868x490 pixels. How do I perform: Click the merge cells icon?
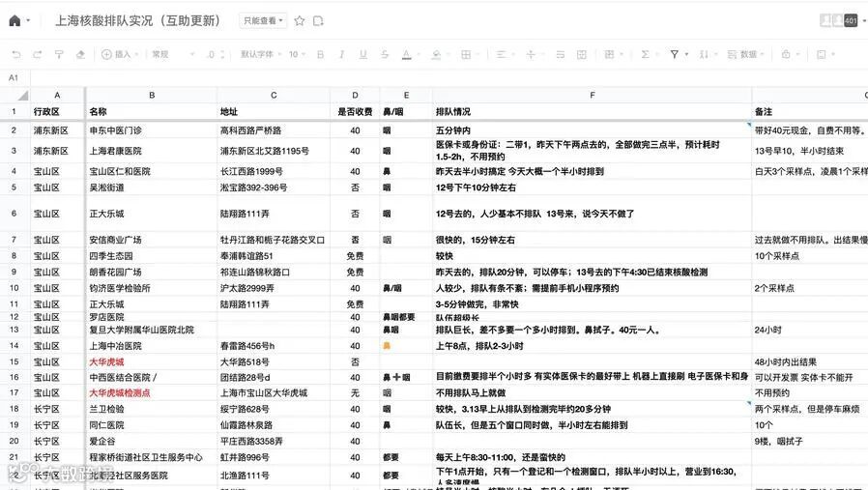[x=582, y=54]
